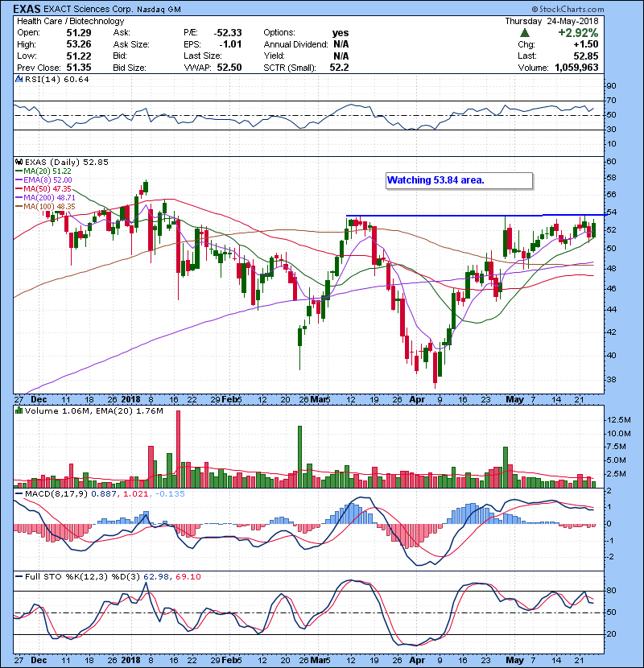This screenshot has width=644, height=668.
Task: Click the MA(100) 48.35 legend entry
Action: pyautogui.click(x=45, y=207)
